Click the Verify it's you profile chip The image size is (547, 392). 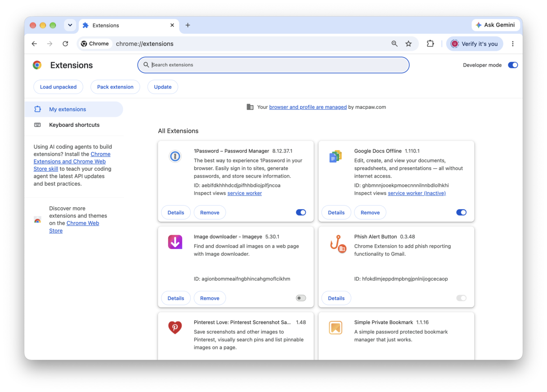click(475, 44)
